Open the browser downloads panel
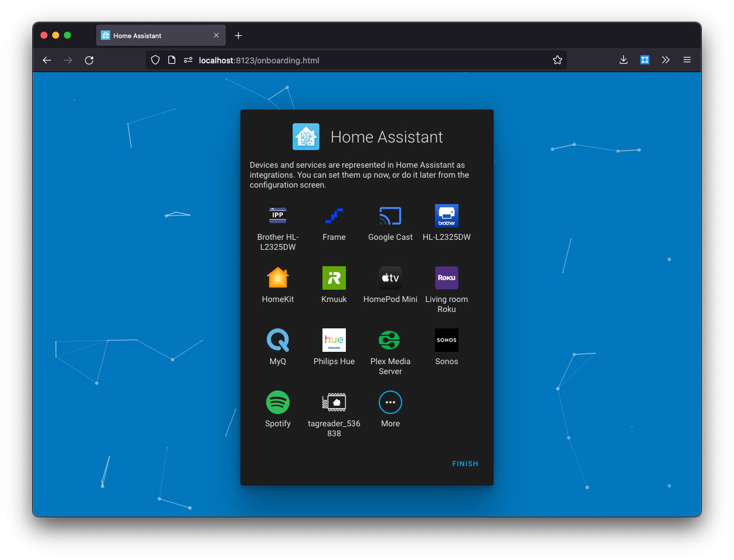 (x=623, y=60)
